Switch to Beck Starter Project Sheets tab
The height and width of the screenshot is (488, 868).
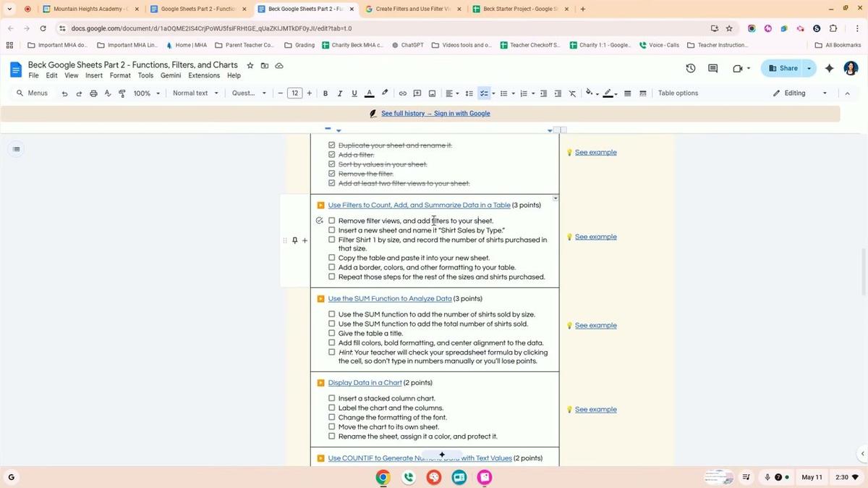(520, 9)
